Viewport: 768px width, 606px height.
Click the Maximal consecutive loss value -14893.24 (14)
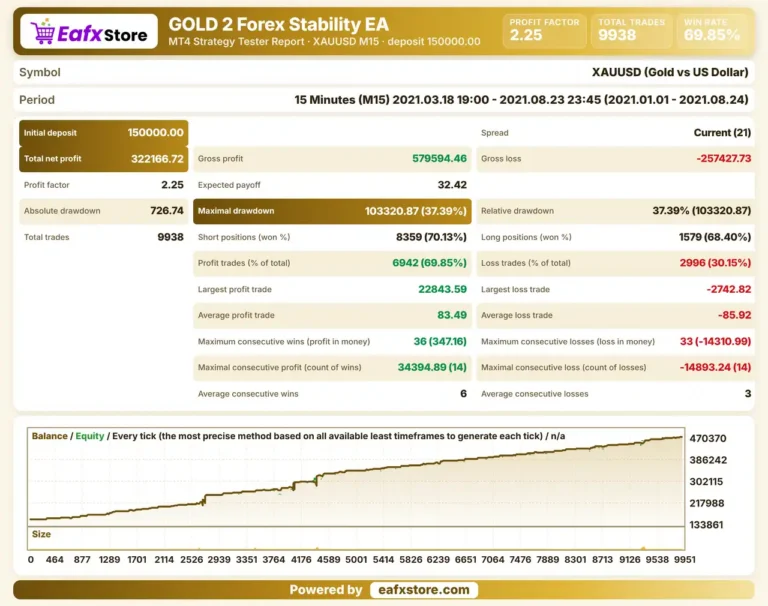coord(715,367)
